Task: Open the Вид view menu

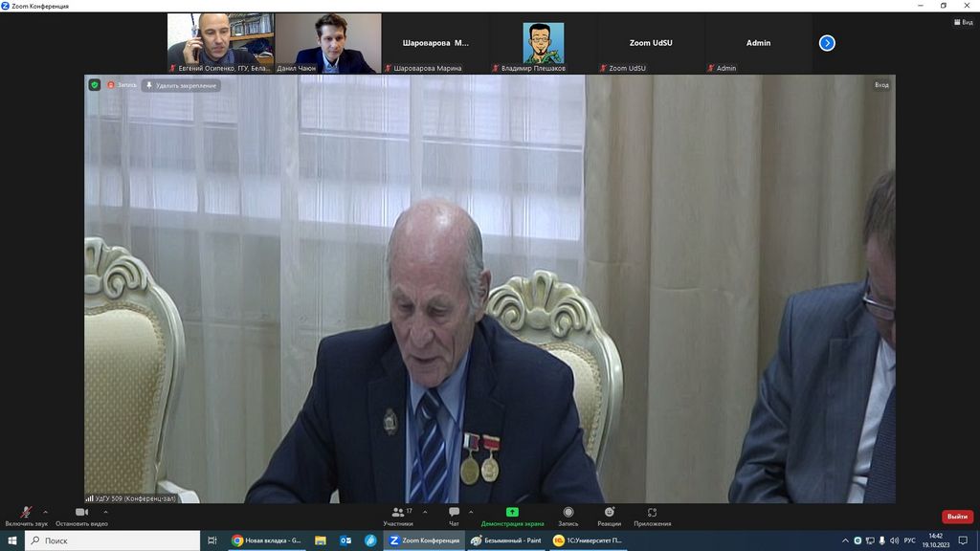Action: tap(962, 22)
